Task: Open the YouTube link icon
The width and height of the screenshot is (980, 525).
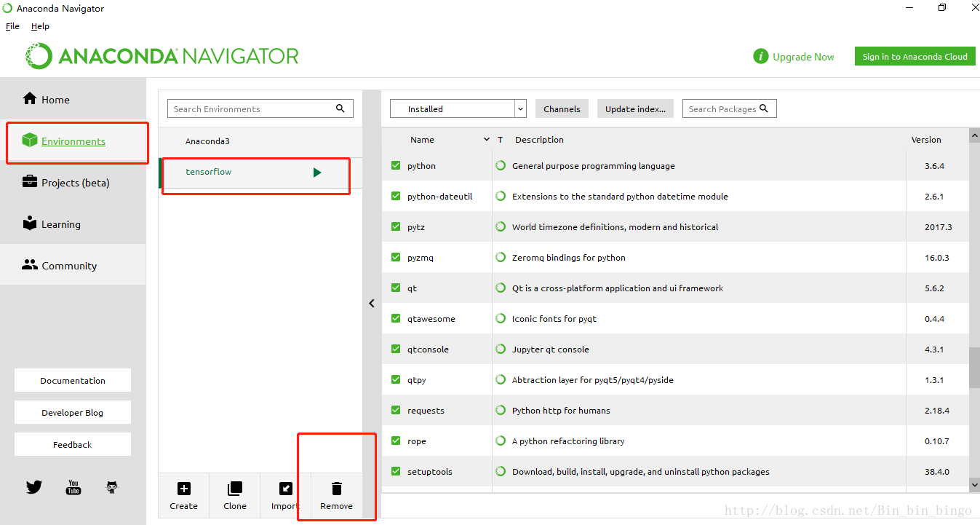Action: [x=73, y=487]
